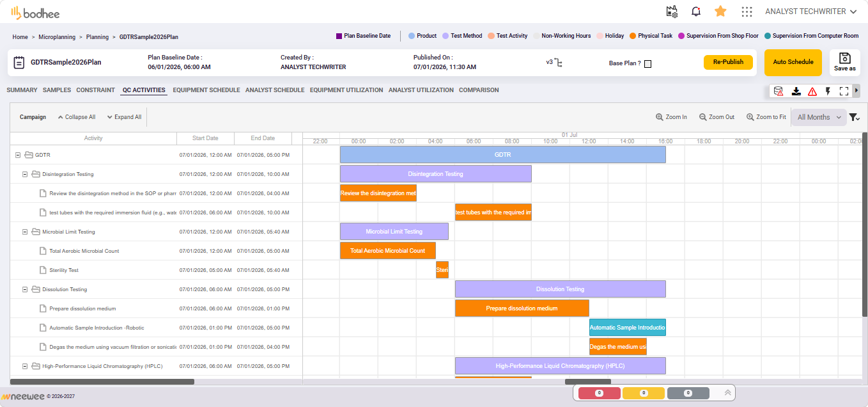Collapse the Microbial Limit Testing node
The image size is (868, 407).
[x=25, y=232]
